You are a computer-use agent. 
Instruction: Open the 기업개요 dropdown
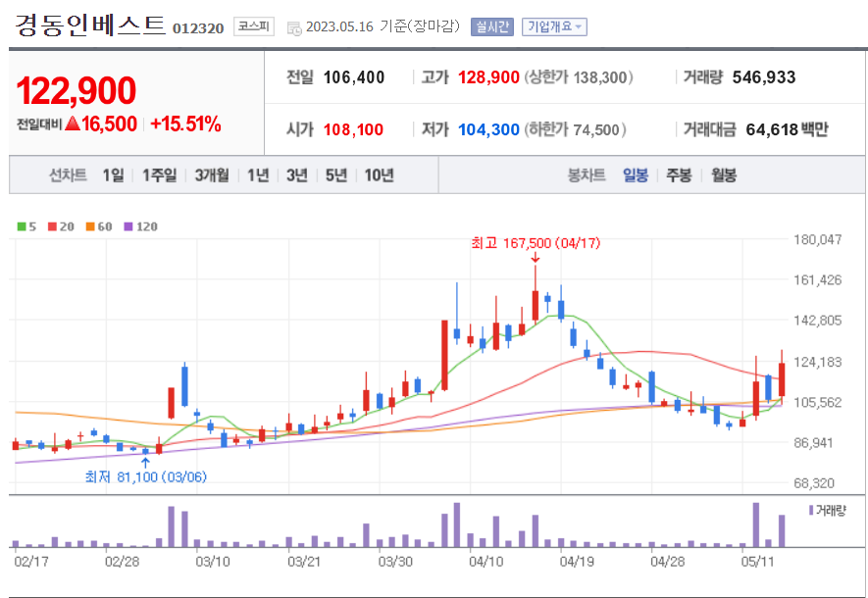tap(554, 26)
